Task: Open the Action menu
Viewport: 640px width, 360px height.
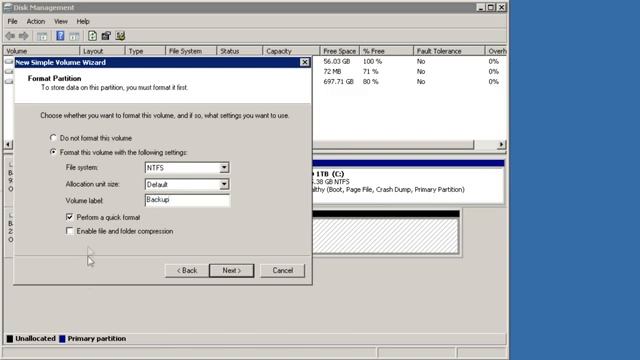Action: click(36, 21)
